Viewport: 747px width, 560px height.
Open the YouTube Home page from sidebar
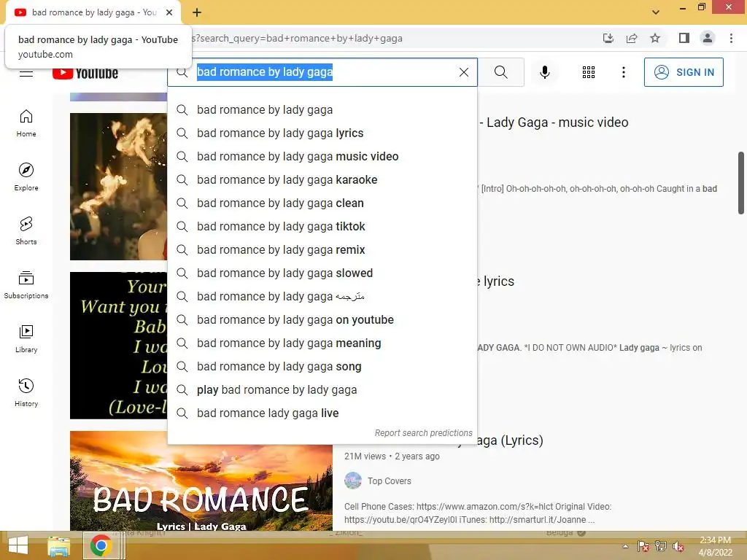(26, 123)
